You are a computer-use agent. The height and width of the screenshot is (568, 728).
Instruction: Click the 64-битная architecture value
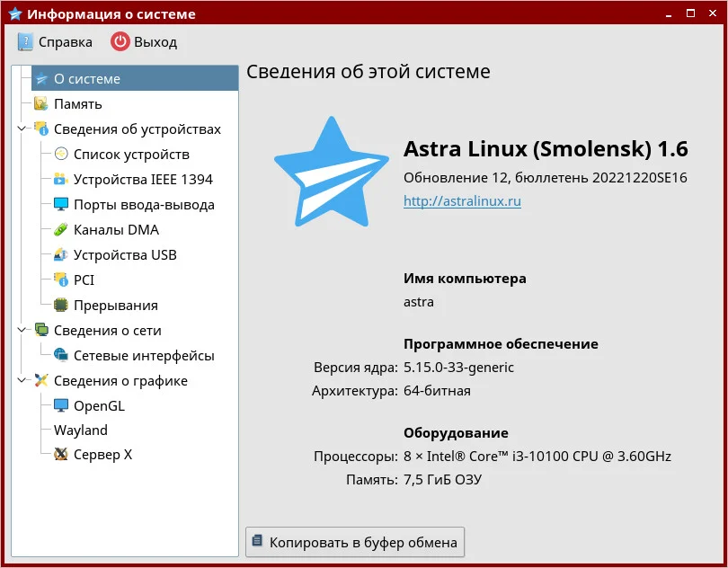(437, 391)
